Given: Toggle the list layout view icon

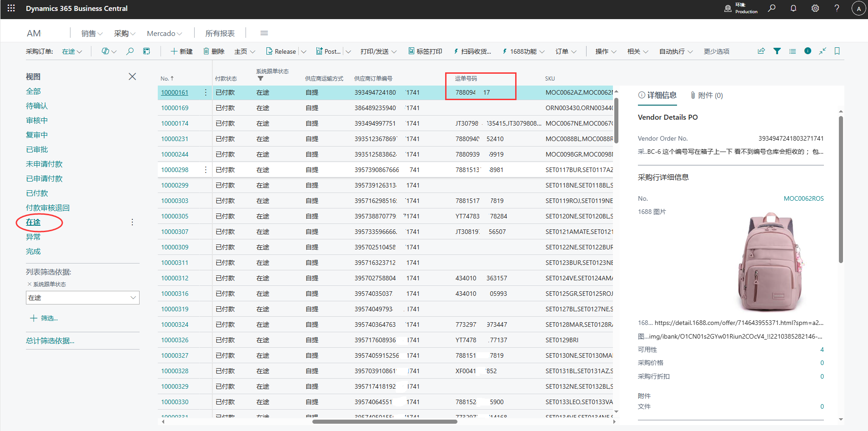Looking at the screenshot, I should pos(793,51).
